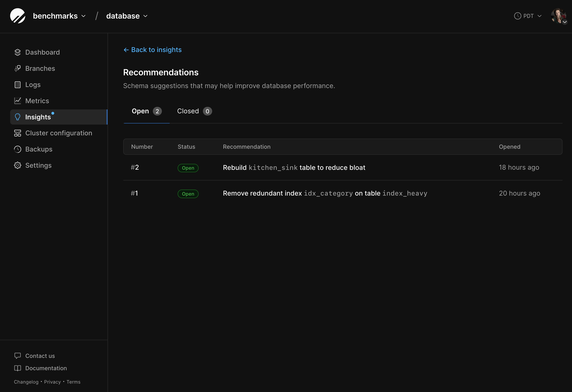Open the user profile avatar menu
Screen dimensions: 572x392
pyautogui.click(x=559, y=16)
